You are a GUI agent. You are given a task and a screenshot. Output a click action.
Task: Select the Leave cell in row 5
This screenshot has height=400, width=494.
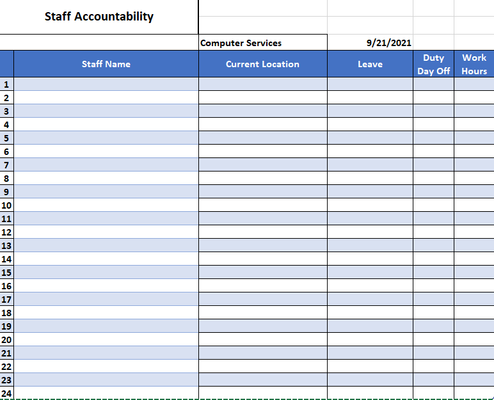pyautogui.click(x=370, y=138)
